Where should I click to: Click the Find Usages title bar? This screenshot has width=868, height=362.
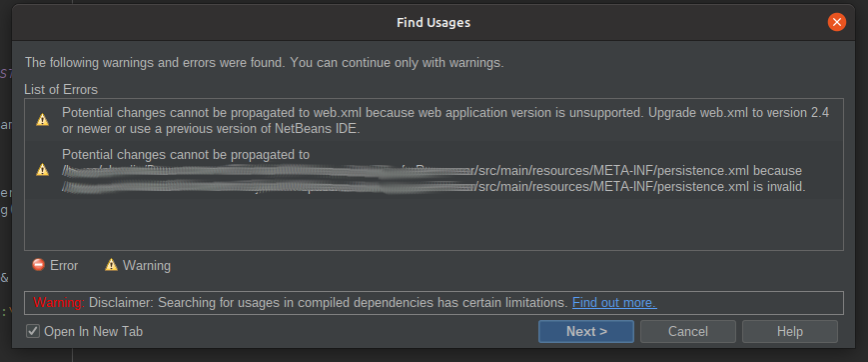pyautogui.click(x=434, y=22)
